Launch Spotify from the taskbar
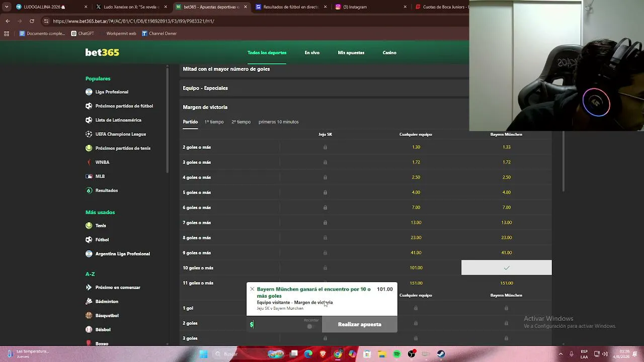 (x=397, y=354)
